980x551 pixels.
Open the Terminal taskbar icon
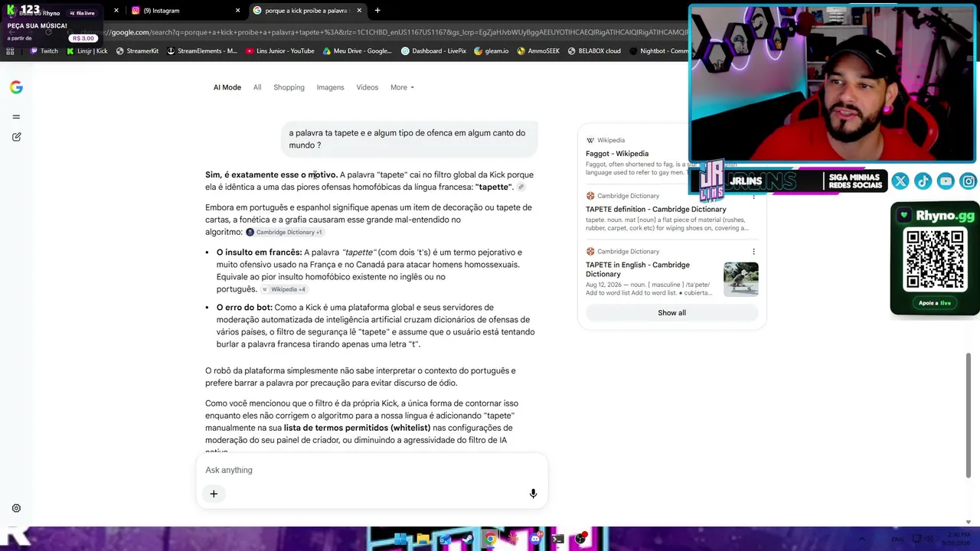click(558, 539)
